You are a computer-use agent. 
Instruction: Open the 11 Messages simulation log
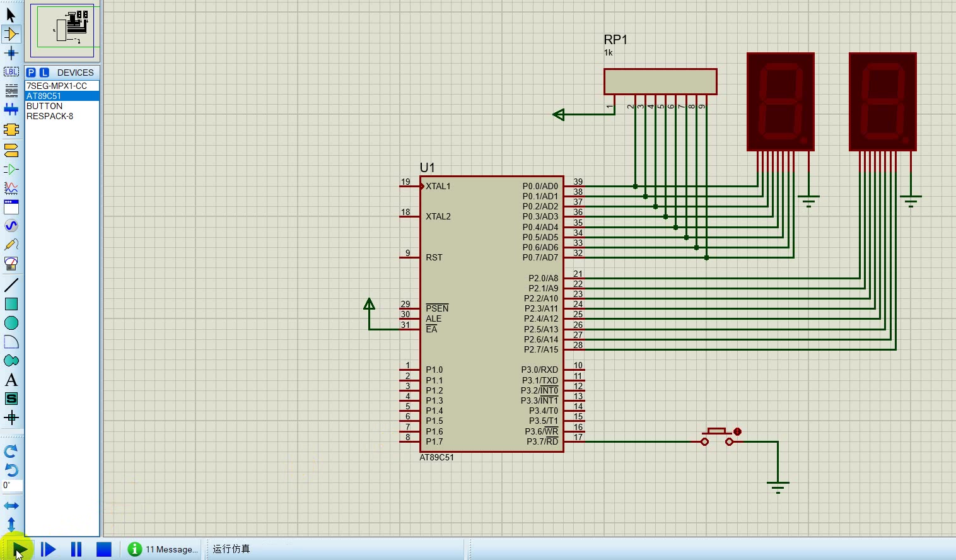[x=164, y=549]
